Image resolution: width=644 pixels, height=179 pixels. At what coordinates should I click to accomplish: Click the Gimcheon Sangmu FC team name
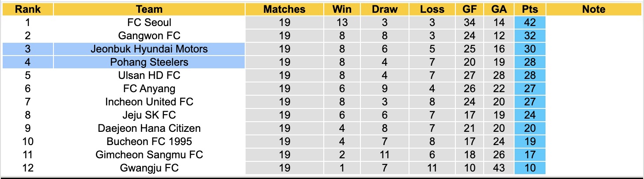point(149,155)
